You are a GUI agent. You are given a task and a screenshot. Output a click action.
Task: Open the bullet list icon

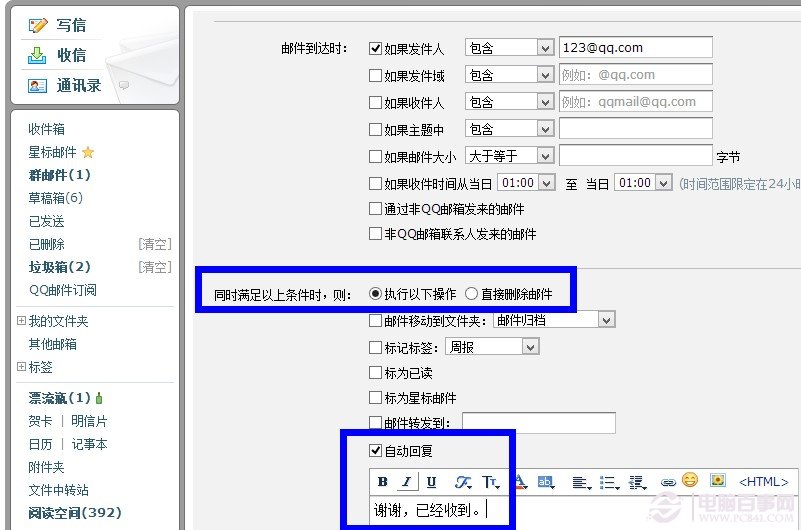point(609,481)
